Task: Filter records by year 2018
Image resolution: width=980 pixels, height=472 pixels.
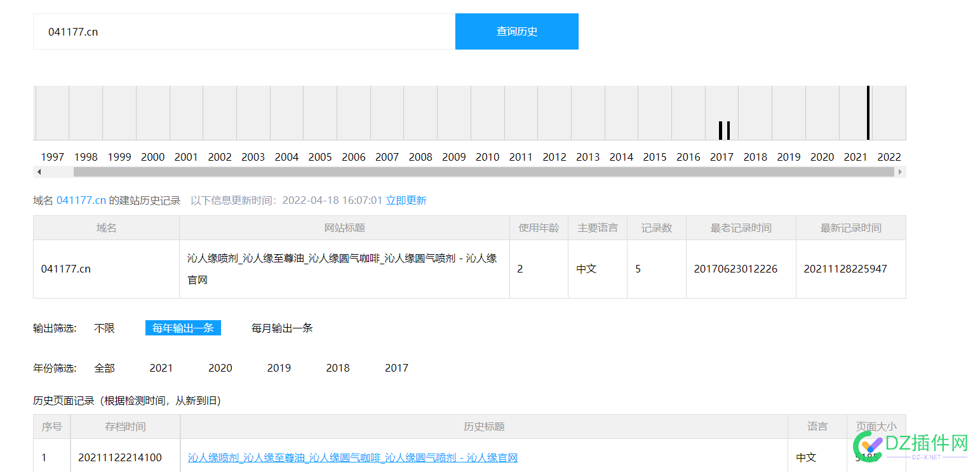Action: pyautogui.click(x=338, y=368)
